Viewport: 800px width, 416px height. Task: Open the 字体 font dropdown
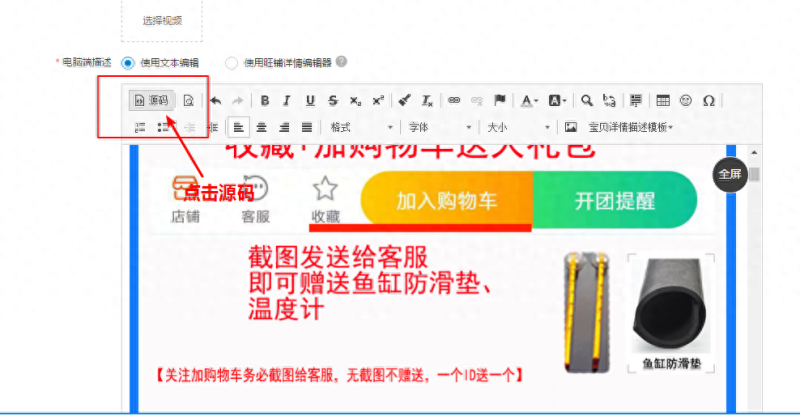[440, 128]
